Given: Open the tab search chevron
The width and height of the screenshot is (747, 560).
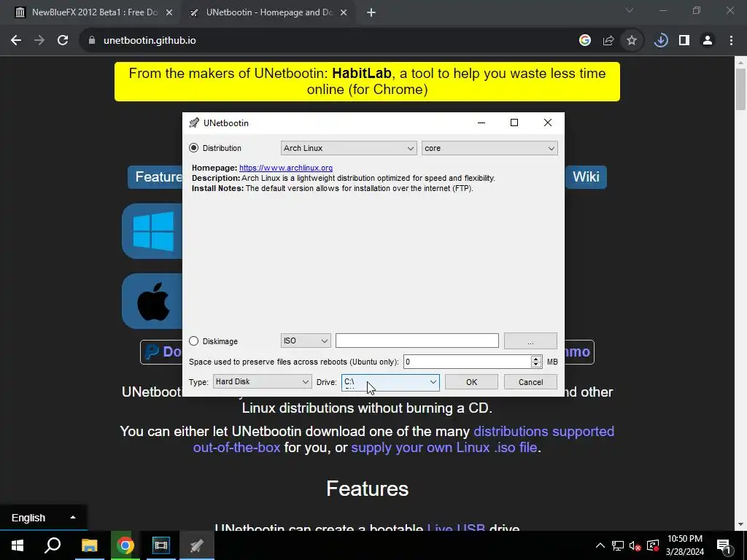Looking at the screenshot, I should [630, 10].
